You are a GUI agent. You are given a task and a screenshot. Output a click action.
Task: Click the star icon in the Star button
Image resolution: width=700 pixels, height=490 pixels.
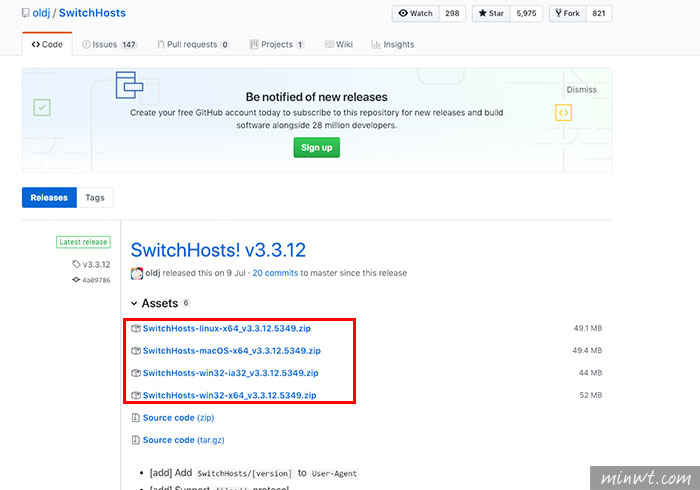tap(482, 13)
